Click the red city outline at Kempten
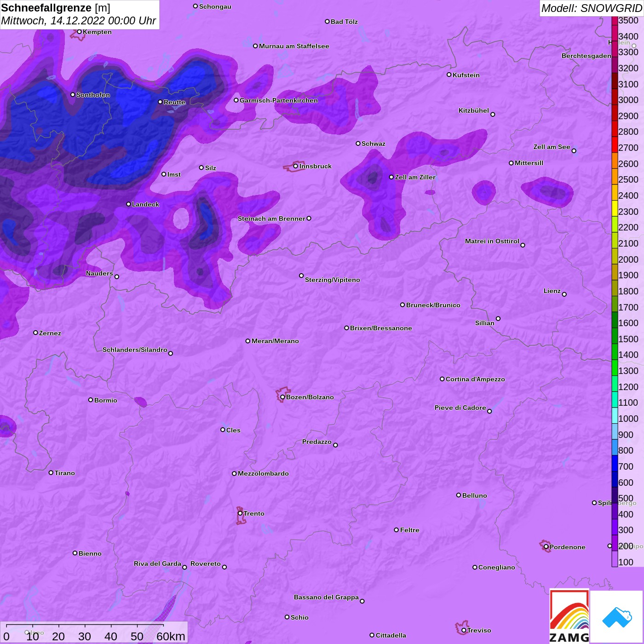This screenshot has width=644, height=644. (x=77, y=34)
